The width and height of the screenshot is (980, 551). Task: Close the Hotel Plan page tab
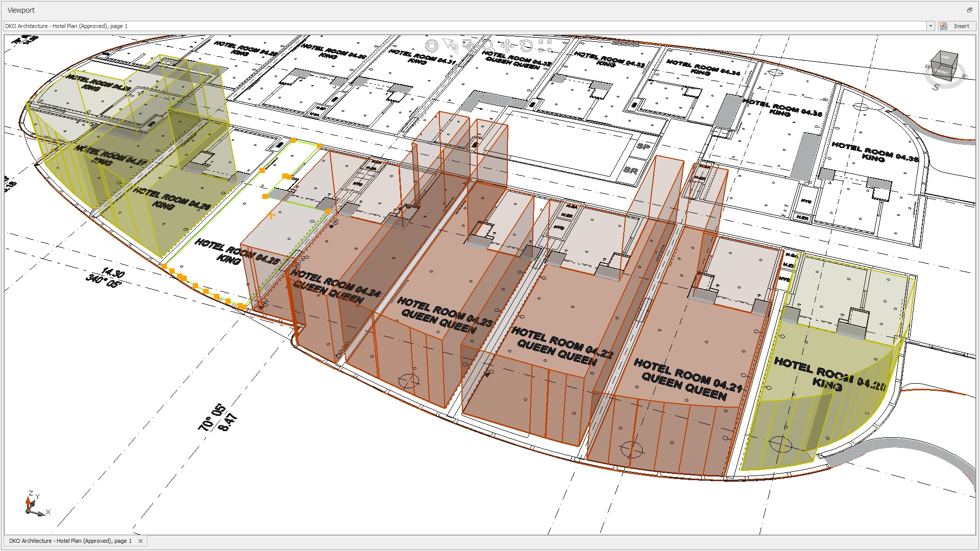pyautogui.click(x=140, y=541)
